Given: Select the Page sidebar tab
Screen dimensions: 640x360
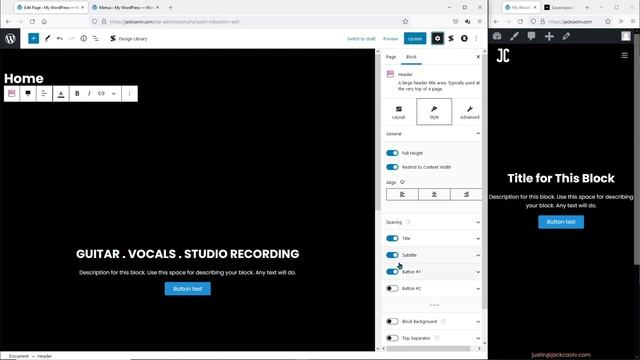Looking at the screenshot, I should pyautogui.click(x=391, y=57).
